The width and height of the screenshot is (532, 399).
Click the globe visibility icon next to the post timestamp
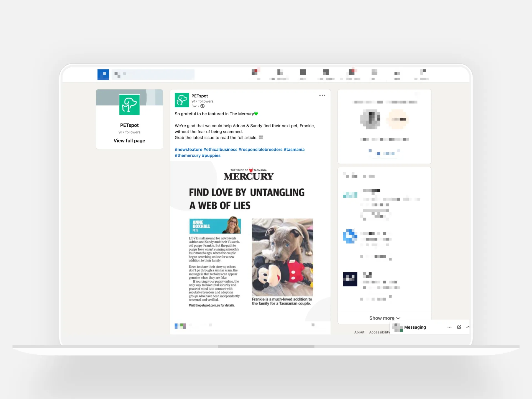202,106
